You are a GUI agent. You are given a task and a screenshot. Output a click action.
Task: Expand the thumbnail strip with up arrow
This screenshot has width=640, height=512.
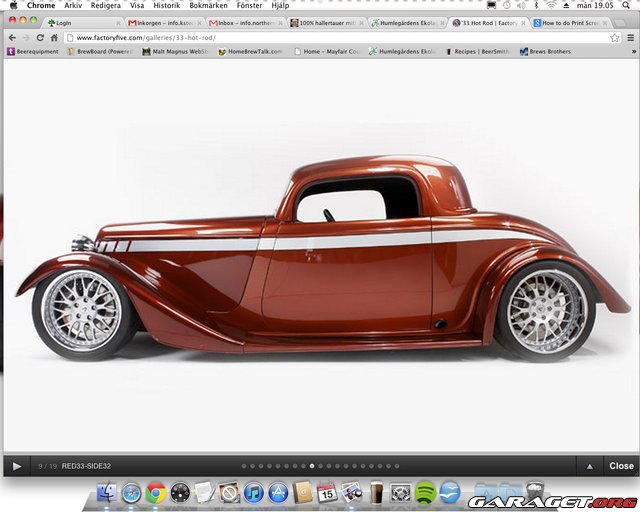point(589,466)
